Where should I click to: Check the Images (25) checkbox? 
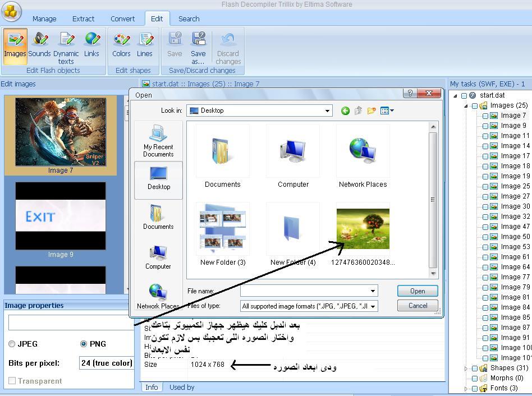(x=475, y=106)
